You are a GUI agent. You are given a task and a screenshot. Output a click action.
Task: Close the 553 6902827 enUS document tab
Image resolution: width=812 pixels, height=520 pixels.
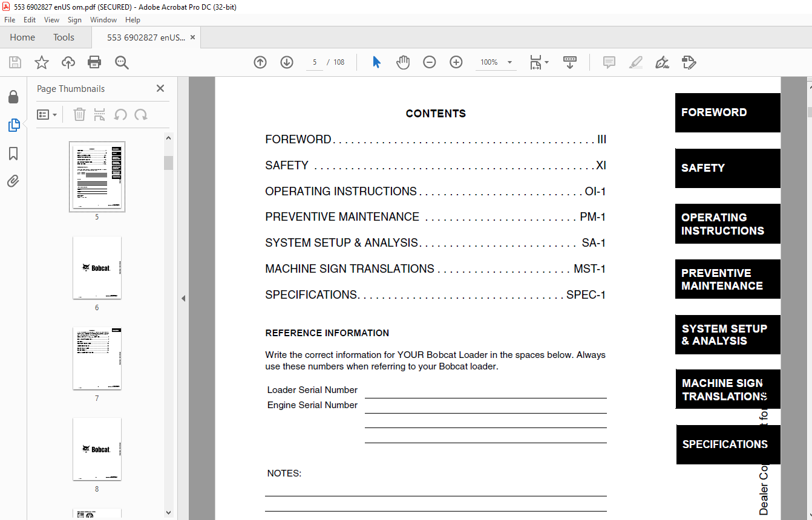coord(192,37)
